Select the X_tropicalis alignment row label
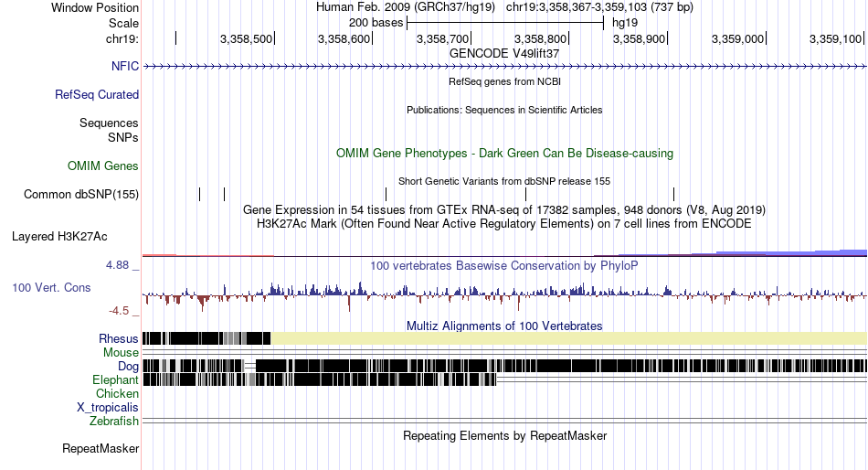Image resolution: width=868 pixels, height=470 pixels. 108,408
